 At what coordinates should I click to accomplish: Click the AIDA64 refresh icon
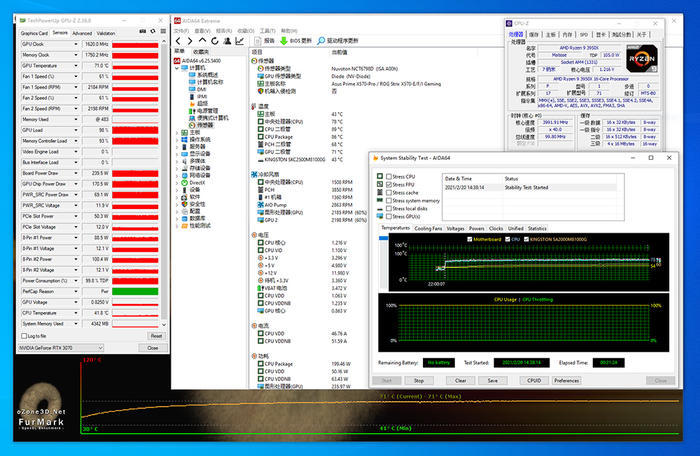click(x=215, y=41)
